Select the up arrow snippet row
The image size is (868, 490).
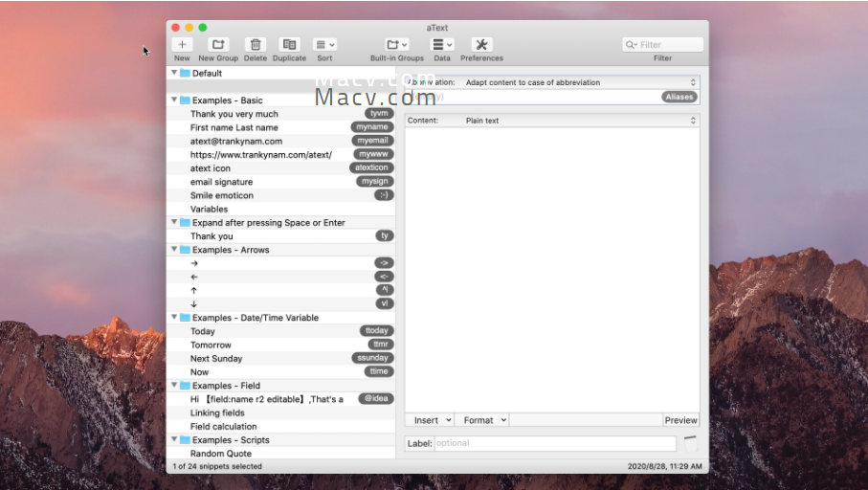click(280, 290)
